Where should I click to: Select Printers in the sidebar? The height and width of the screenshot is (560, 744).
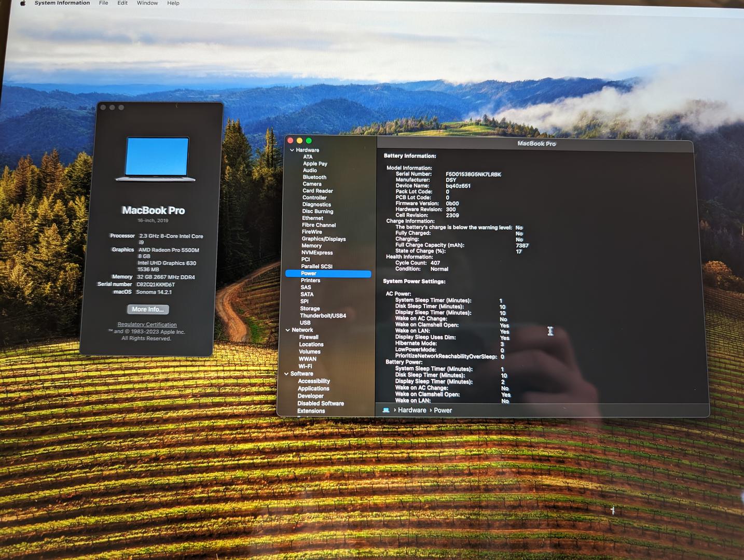click(x=310, y=281)
